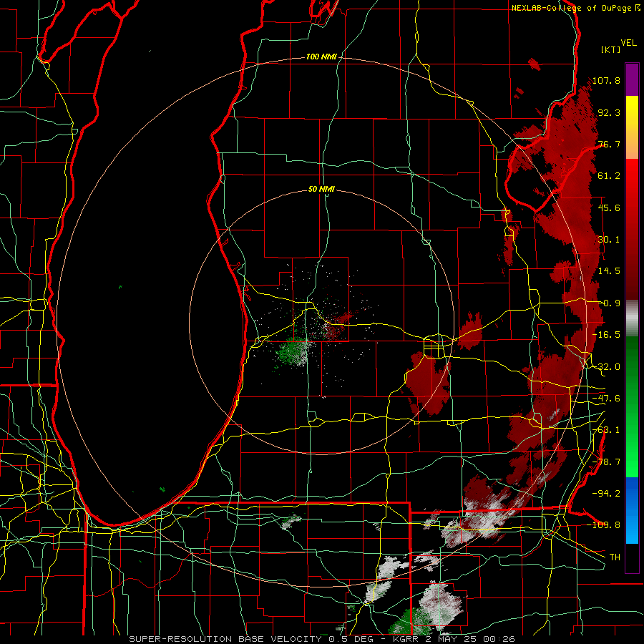Image resolution: width=644 pixels, height=644 pixels.
Task: Click the 92.3 legend value
Action: 609,112
